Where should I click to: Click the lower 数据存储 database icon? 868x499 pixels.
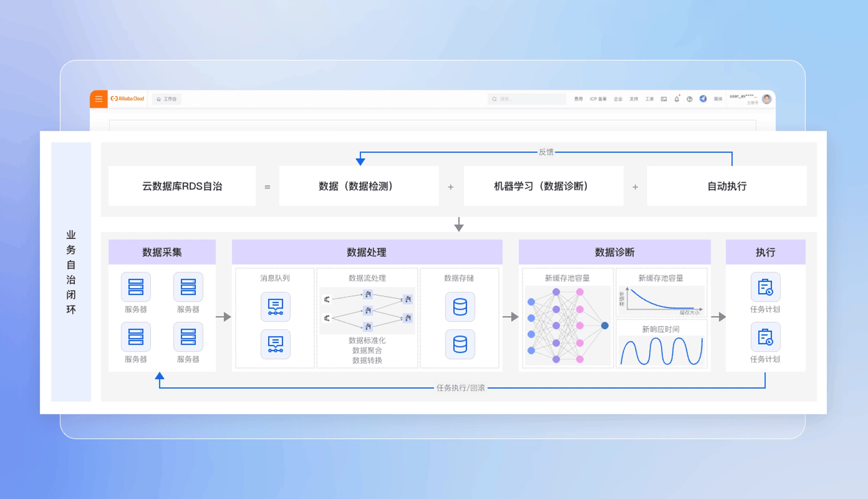point(460,344)
